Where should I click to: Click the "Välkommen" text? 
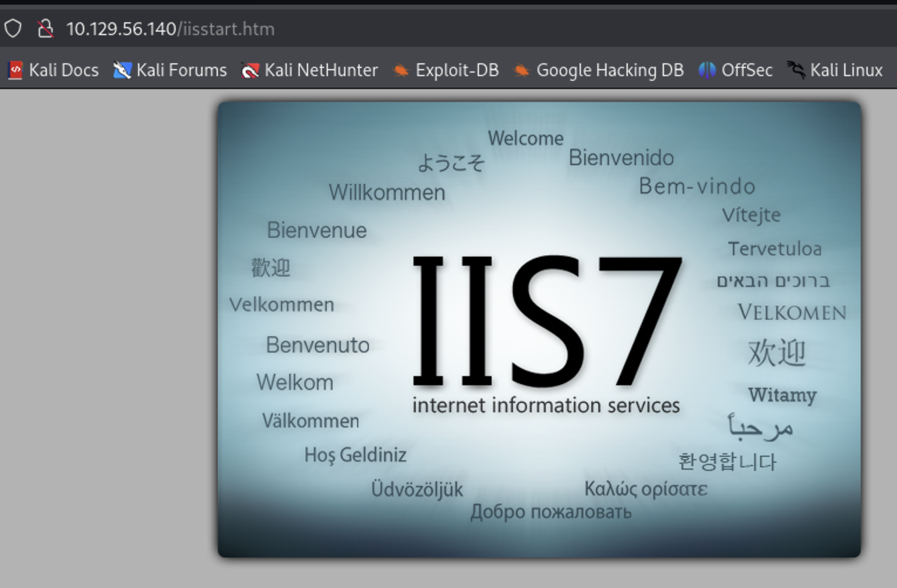(x=310, y=421)
